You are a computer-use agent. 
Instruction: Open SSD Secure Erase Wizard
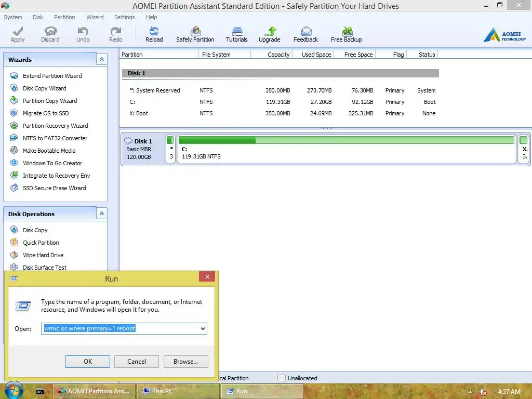[54, 188]
